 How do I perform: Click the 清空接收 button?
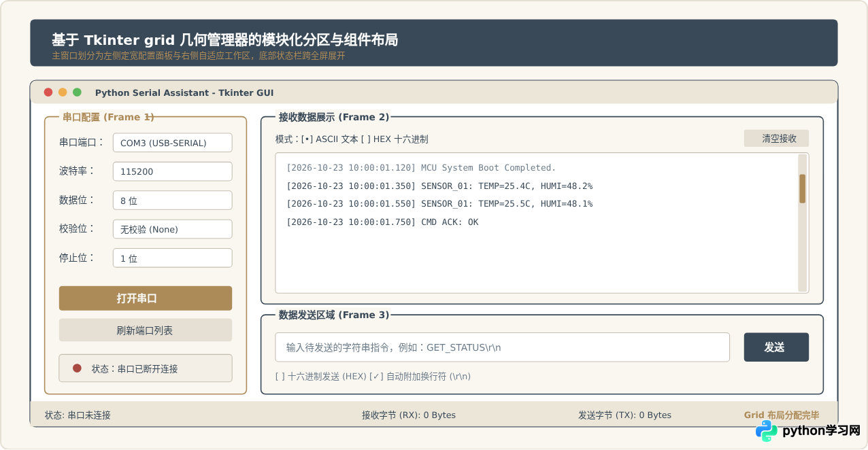pos(776,139)
